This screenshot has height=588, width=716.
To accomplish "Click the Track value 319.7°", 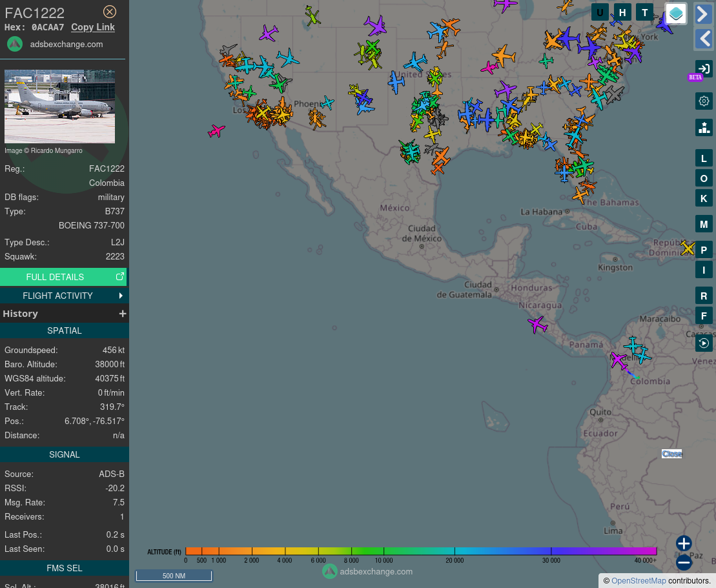I will 112,407.
